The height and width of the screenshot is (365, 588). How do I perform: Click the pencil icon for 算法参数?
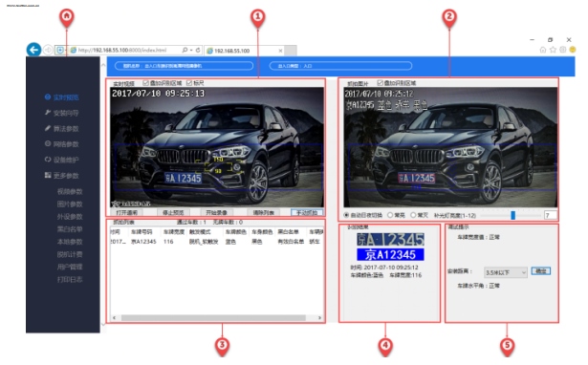[x=48, y=128]
